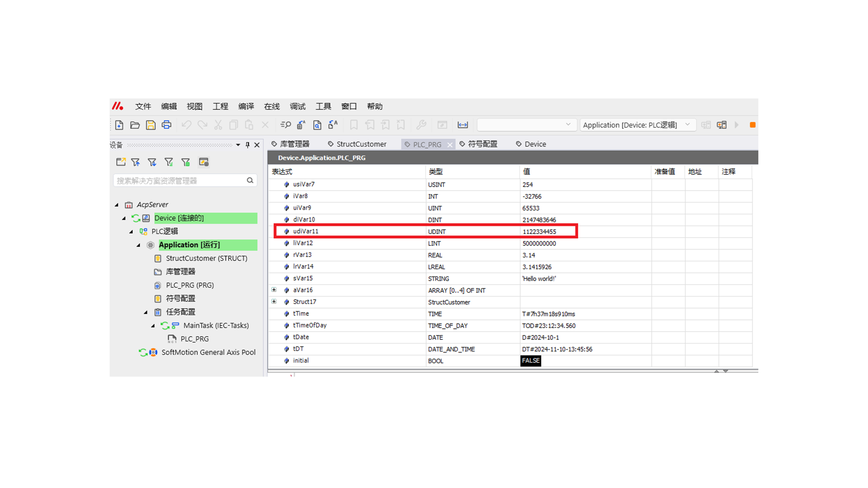Click the Replace text toolbar icon

point(301,125)
